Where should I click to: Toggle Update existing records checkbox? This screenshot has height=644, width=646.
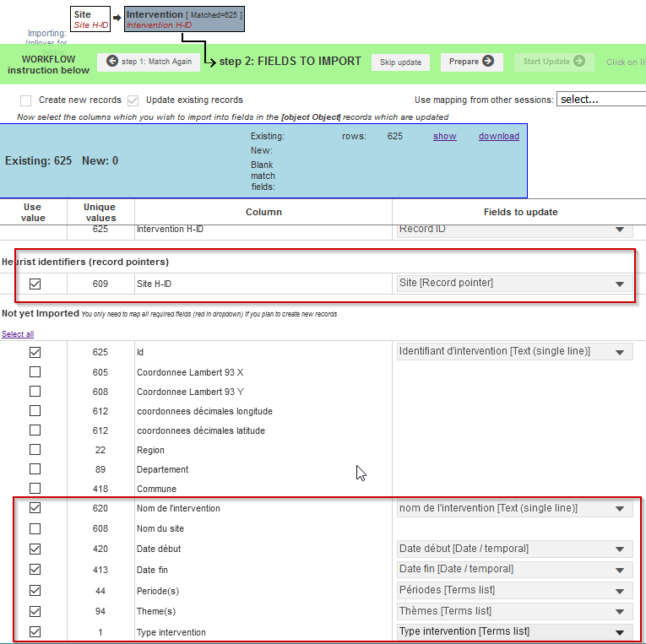tap(133, 100)
